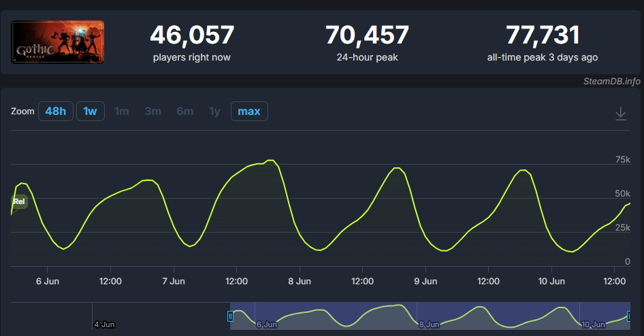Choose the 3m zoom option
Viewport: 644px width, 336px height.
(152, 111)
